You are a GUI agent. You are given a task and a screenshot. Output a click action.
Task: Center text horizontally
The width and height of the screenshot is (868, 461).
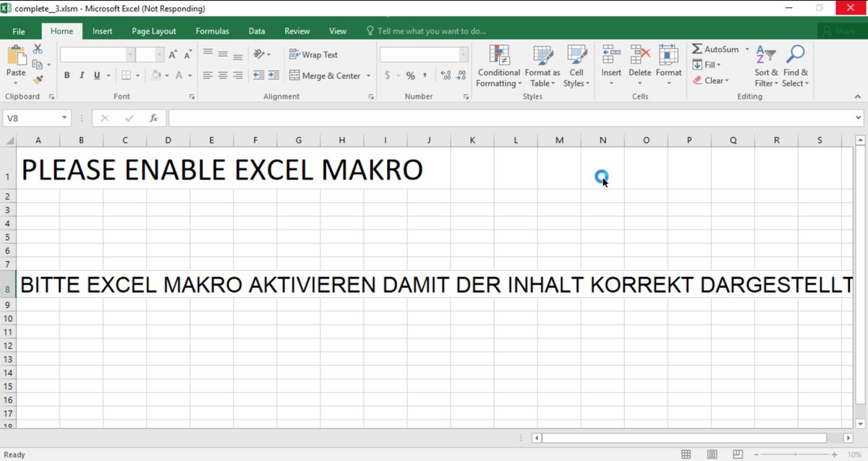pyautogui.click(x=223, y=75)
